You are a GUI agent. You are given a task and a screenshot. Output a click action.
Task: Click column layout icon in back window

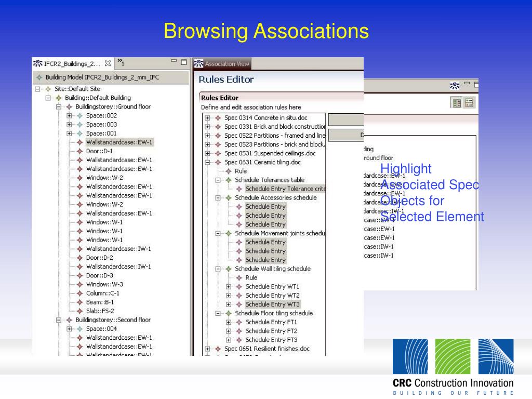coord(457,103)
